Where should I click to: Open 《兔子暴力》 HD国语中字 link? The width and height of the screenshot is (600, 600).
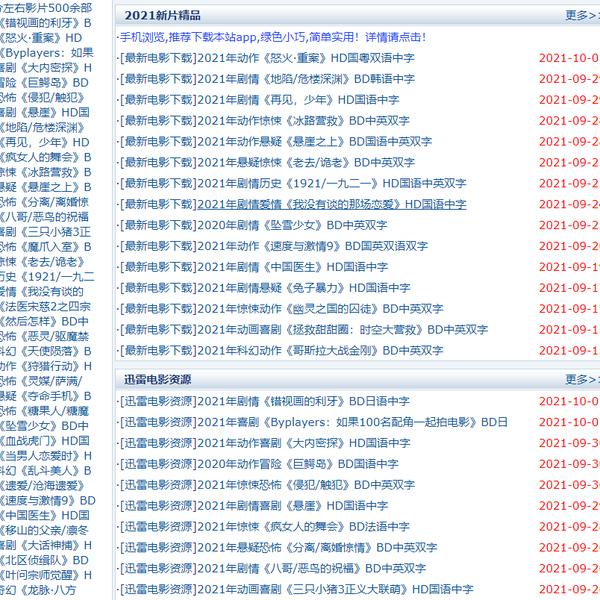point(303,288)
